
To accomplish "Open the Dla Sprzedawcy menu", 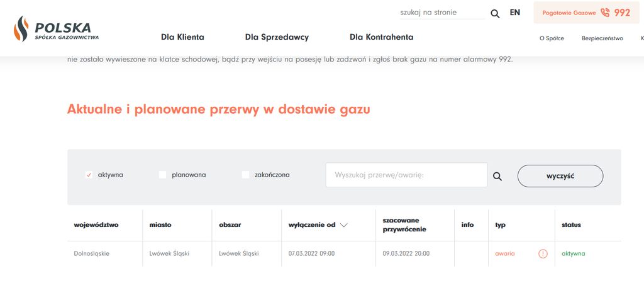I will (277, 37).
